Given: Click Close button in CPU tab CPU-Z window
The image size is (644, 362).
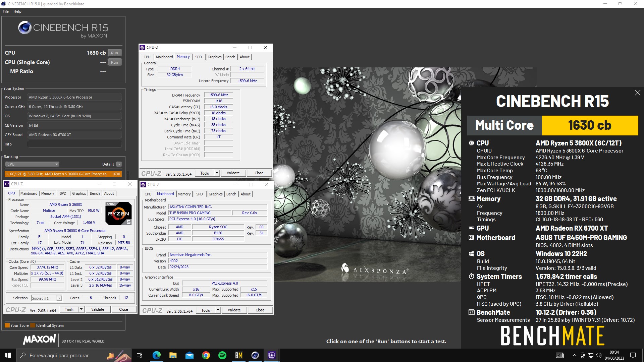Looking at the screenshot, I should [123, 310].
